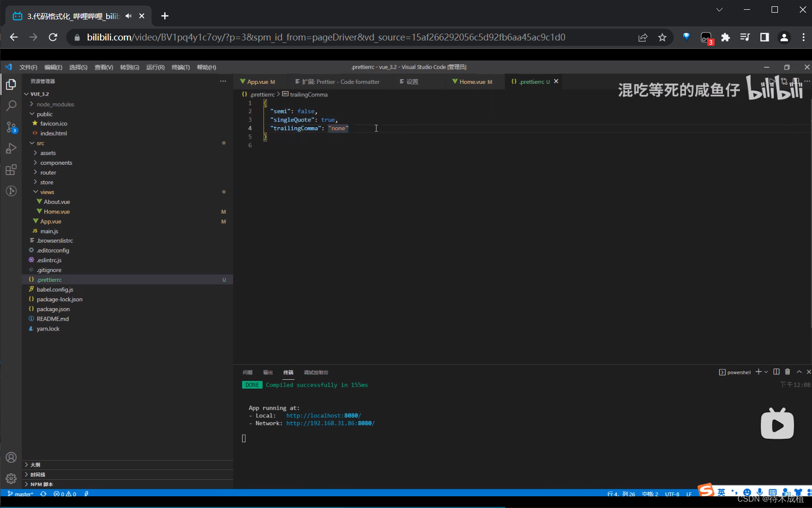Open the Explorer view in activity bar
The image size is (812, 508).
coord(11,85)
